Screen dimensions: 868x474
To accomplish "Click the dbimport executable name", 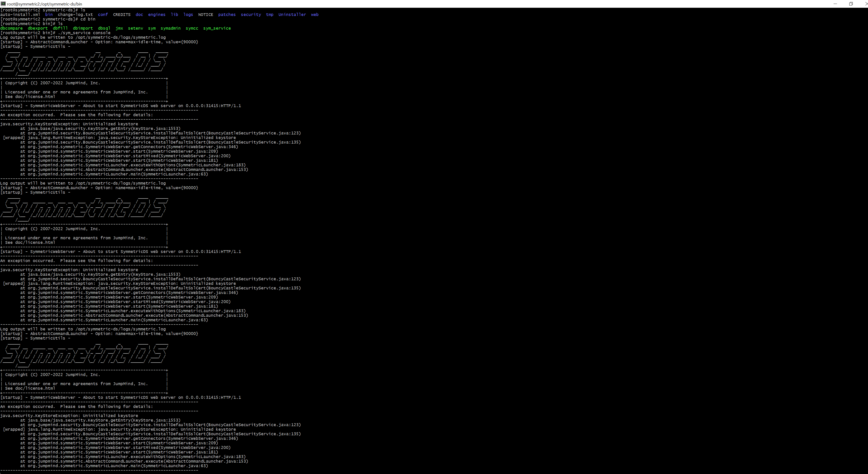I will pos(83,28).
